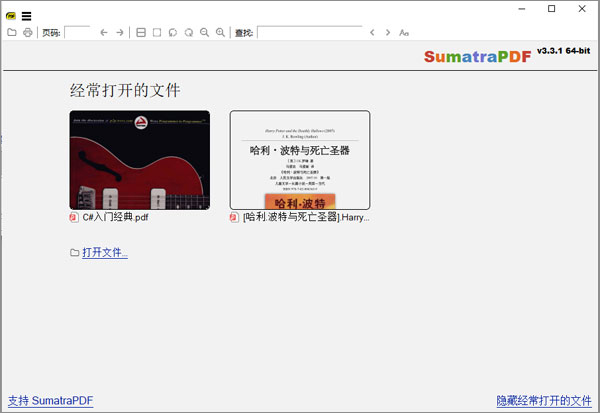Click the open file folder toolbar icon
The width and height of the screenshot is (600, 413).
click(x=12, y=33)
